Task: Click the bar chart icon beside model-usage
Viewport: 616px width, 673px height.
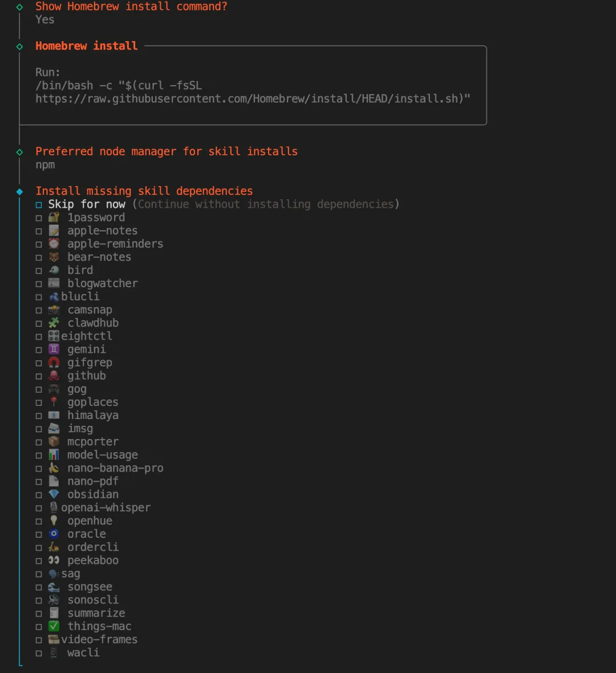Action: point(54,455)
